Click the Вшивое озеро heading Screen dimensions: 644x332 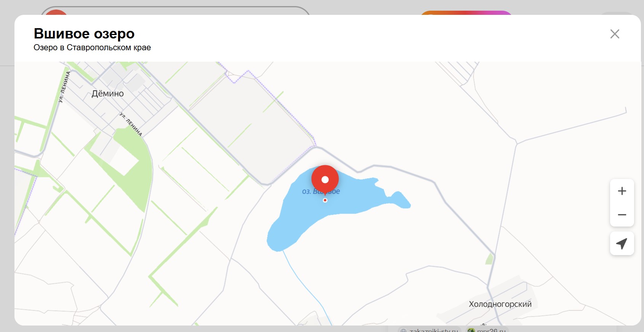click(84, 34)
